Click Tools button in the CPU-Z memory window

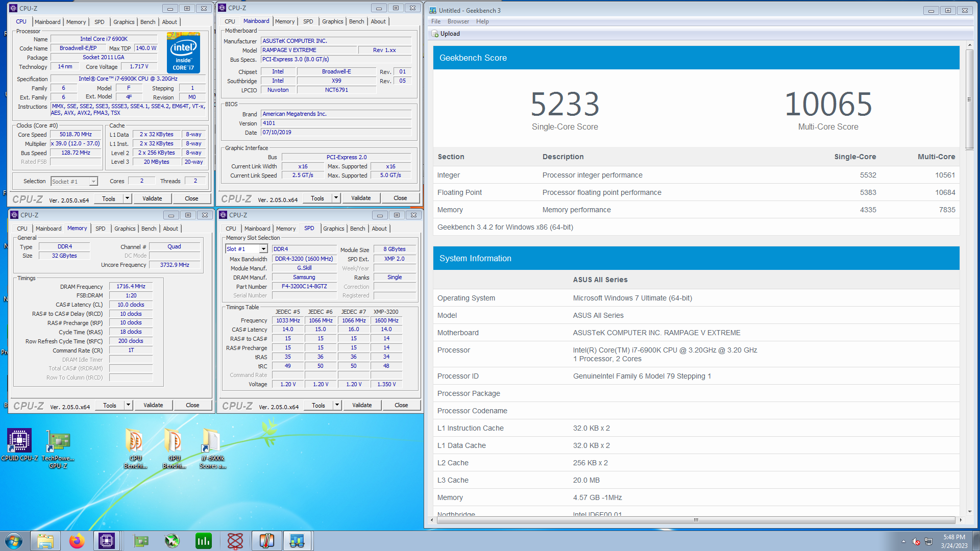point(110,405)
